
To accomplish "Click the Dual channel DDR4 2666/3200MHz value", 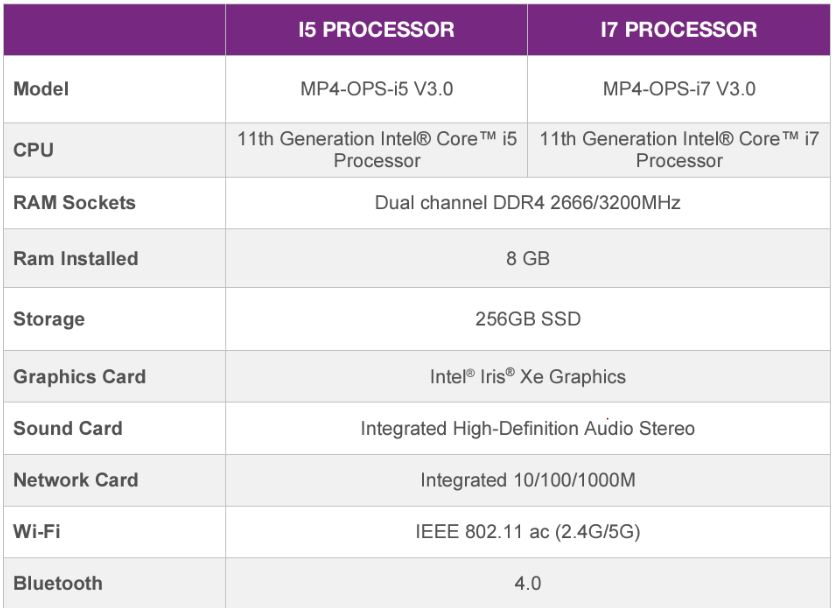I will [528, 203].
